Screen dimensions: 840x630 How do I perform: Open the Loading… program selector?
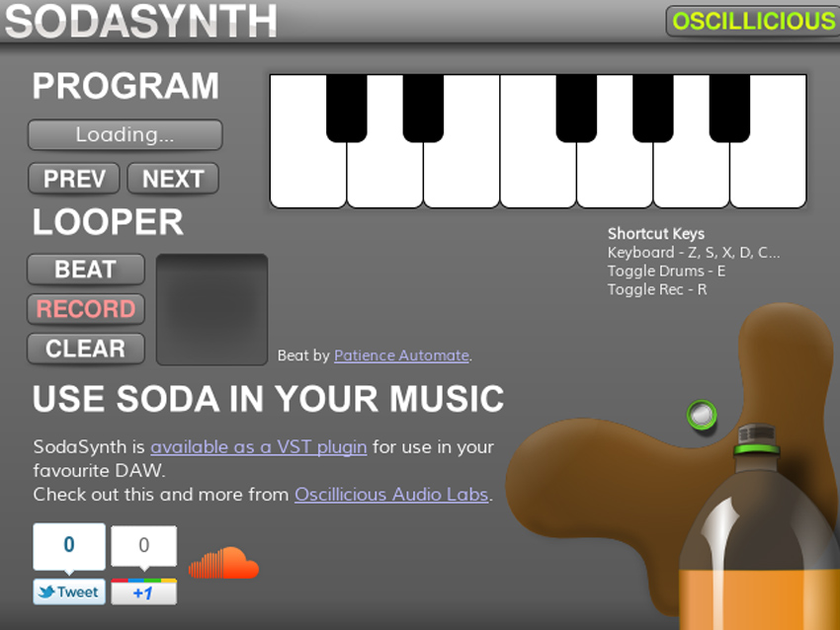tap(125, 134)
